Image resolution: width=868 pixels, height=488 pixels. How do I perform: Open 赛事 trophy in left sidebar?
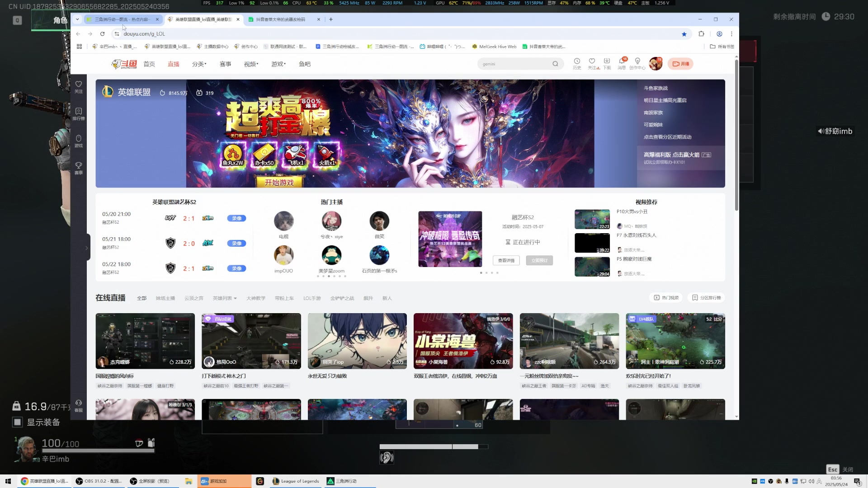click(x=79, y=168)
